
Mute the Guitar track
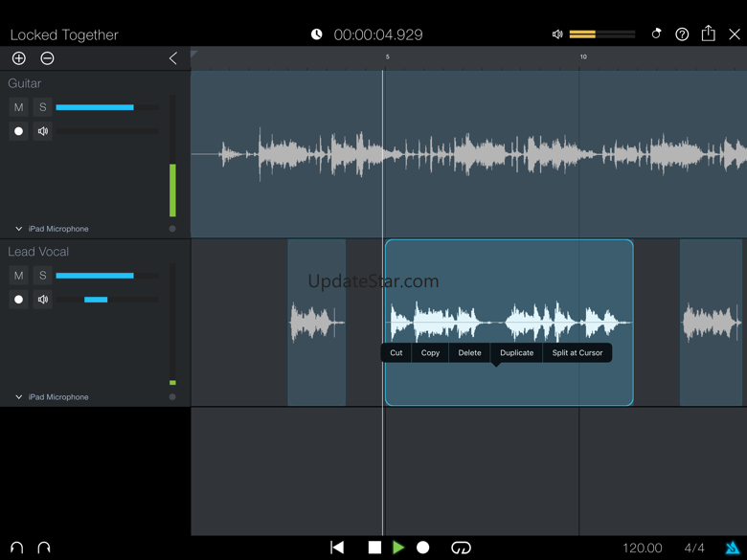point(18,107)
